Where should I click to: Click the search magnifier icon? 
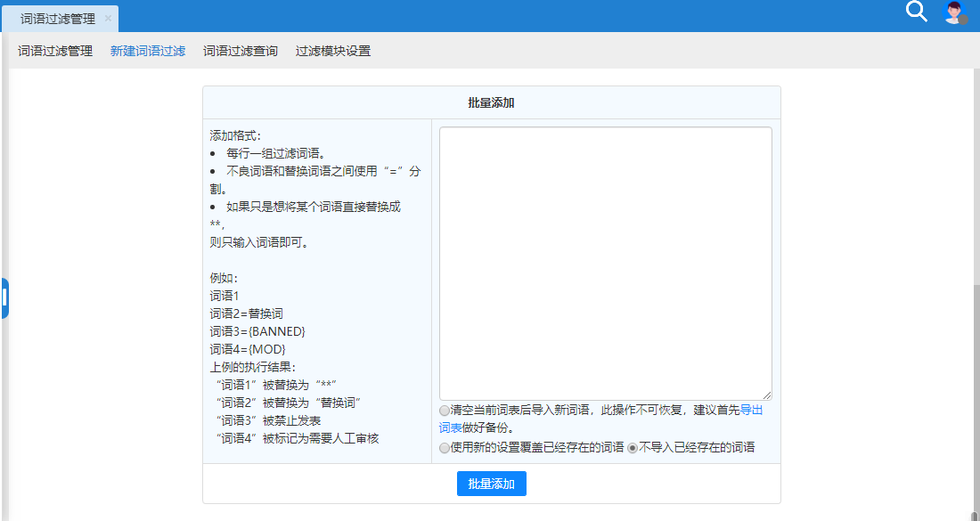click(917, 12)
